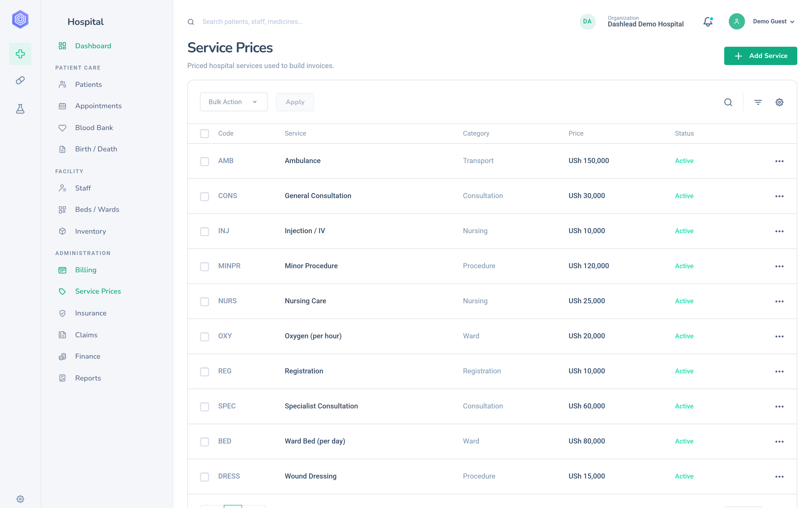The image size is (812, 508).
Task: Open the pharmacy pill icon in rail
Action: coord(20,80)
